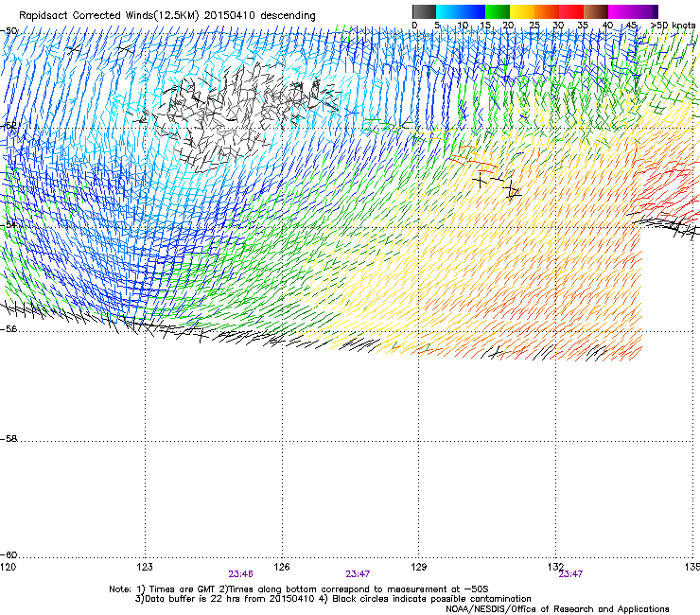Click legend tick label '25'
The width and height of the screenshot is (700, 615).
click(534, 26)
